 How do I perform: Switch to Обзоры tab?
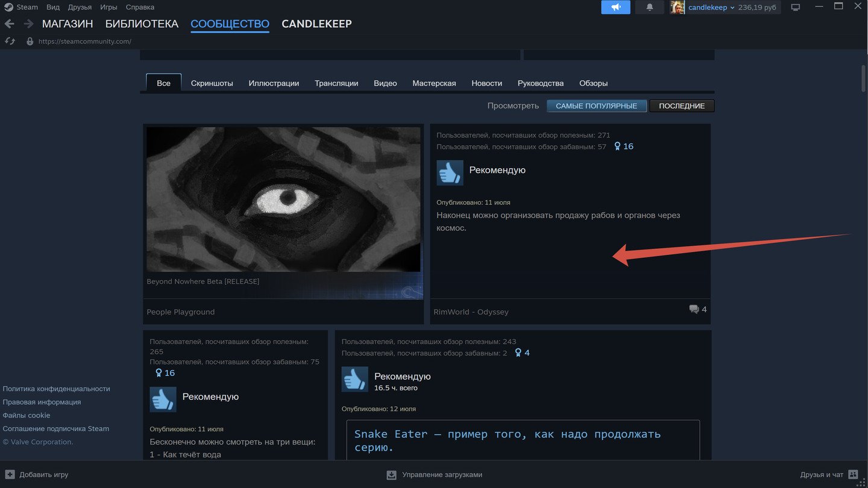(593, 83)
